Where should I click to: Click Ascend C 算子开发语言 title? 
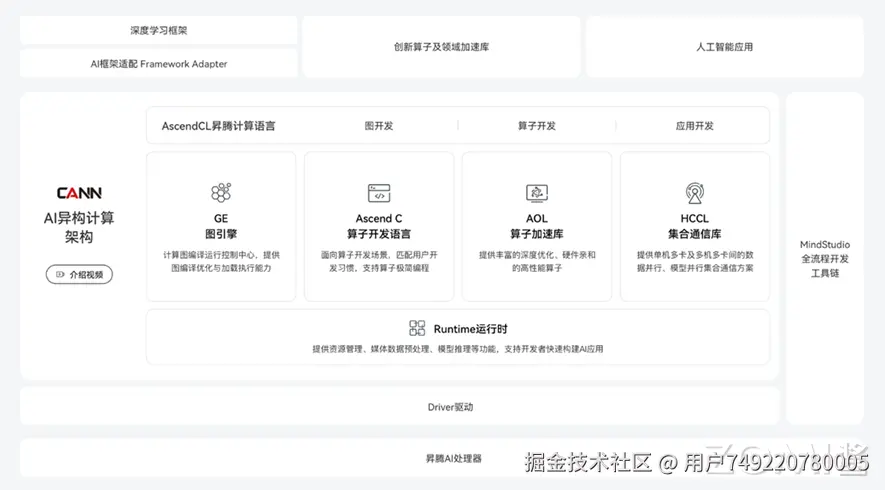pos(379,226)
